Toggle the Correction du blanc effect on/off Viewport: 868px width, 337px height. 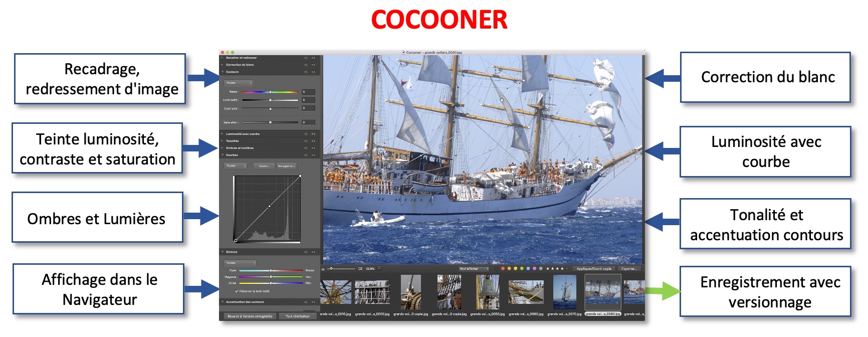pos(314,65)
